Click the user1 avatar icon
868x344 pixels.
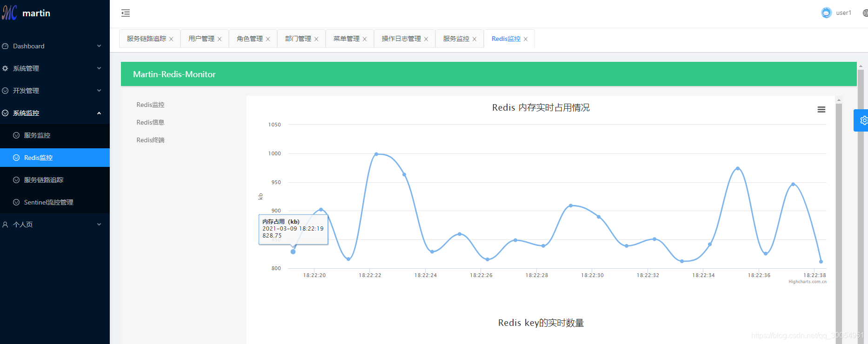pyautogui.click(x=826, y=13)
